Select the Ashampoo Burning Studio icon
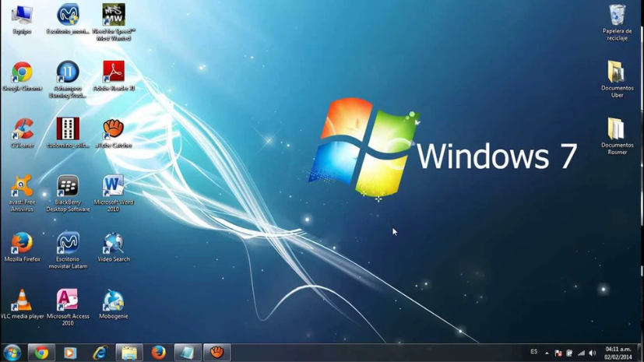 pyautogui.click(x=68, y=72)
